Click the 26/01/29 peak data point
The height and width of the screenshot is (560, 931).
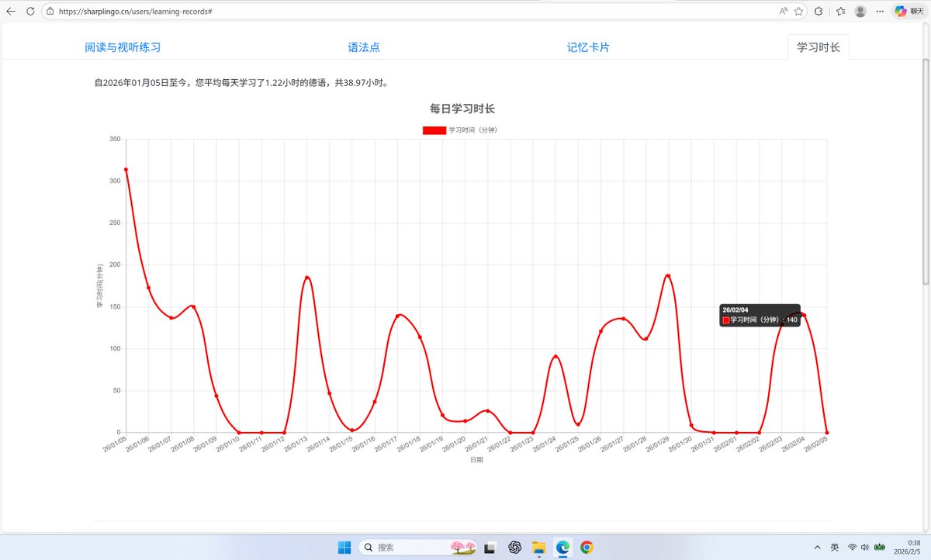(668, 276)
